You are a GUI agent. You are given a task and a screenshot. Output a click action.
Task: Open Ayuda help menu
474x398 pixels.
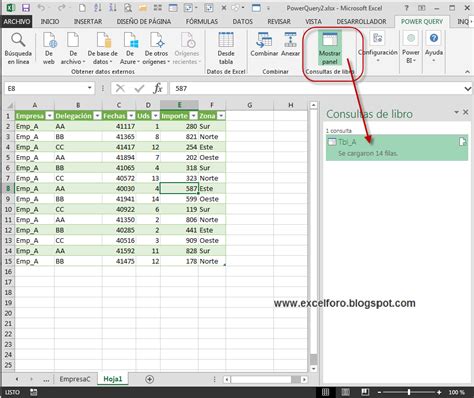tap(434, 47)
